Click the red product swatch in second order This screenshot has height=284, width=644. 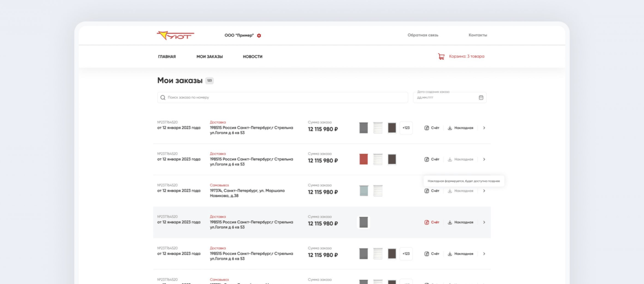[364, 159]
